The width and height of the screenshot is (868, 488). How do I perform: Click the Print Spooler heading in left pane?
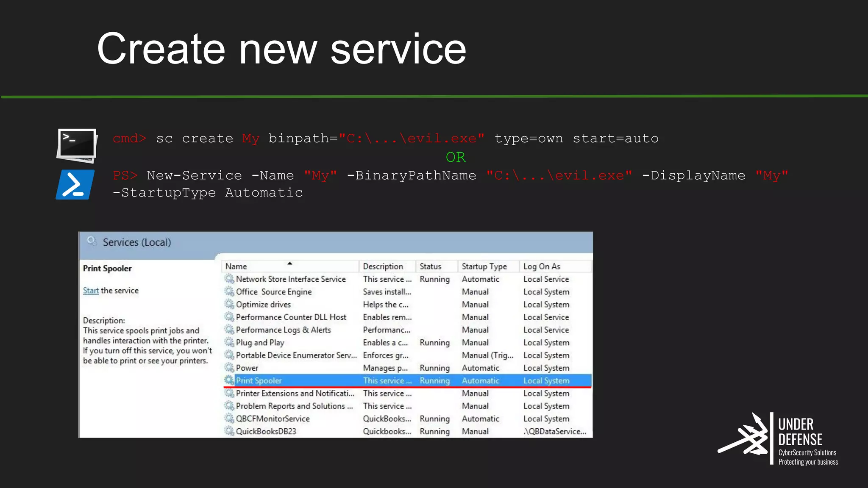tap(107, 269)
